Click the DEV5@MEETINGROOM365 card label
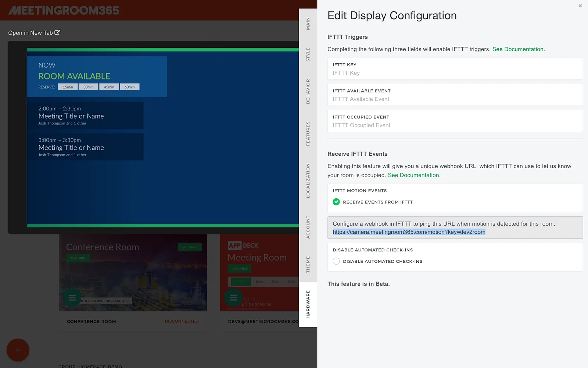Image resolution: width=588 pixels, height=368 pixels. pyautogui.click(x=263, y=322)
